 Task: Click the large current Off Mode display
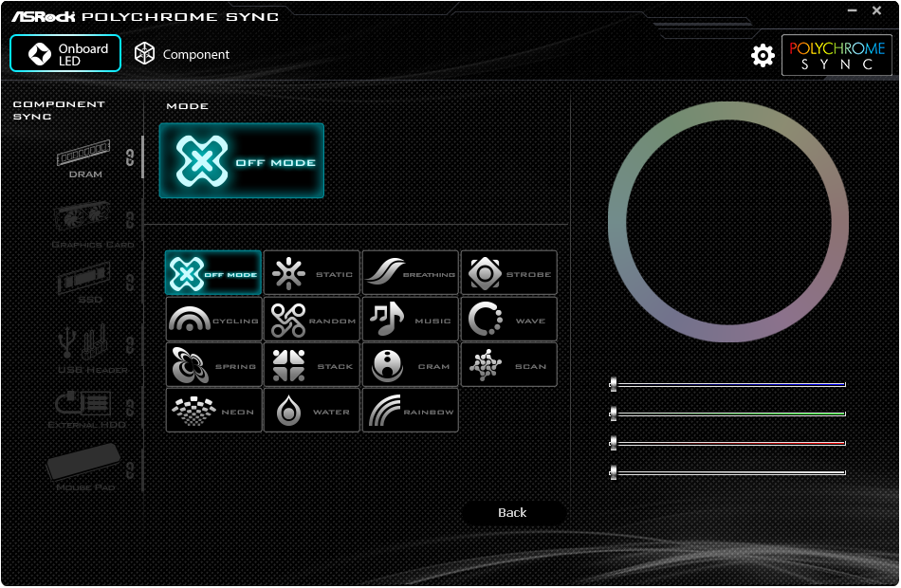tap(241, 161)
